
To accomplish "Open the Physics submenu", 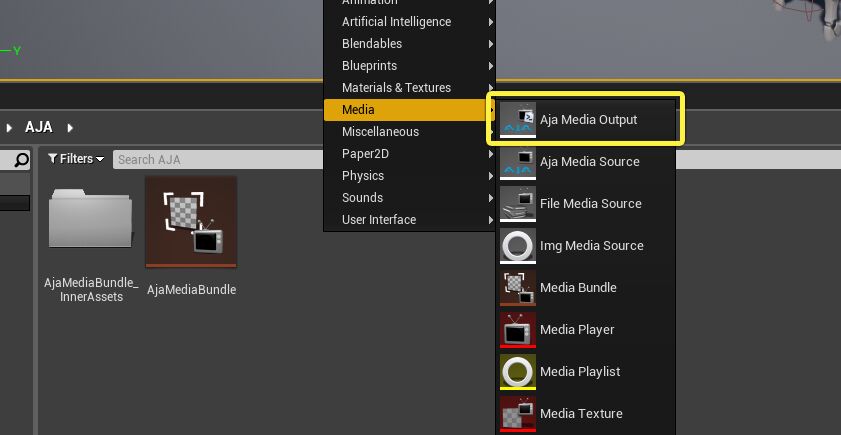I will click(x=410, y=176).
